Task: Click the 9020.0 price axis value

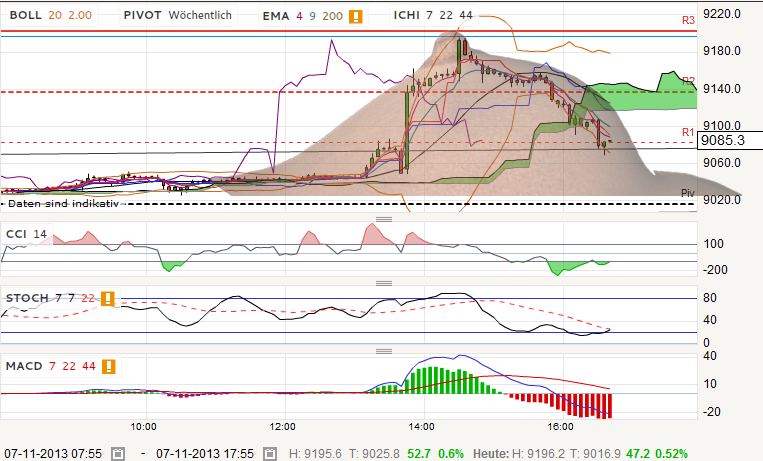Action: 722,200
